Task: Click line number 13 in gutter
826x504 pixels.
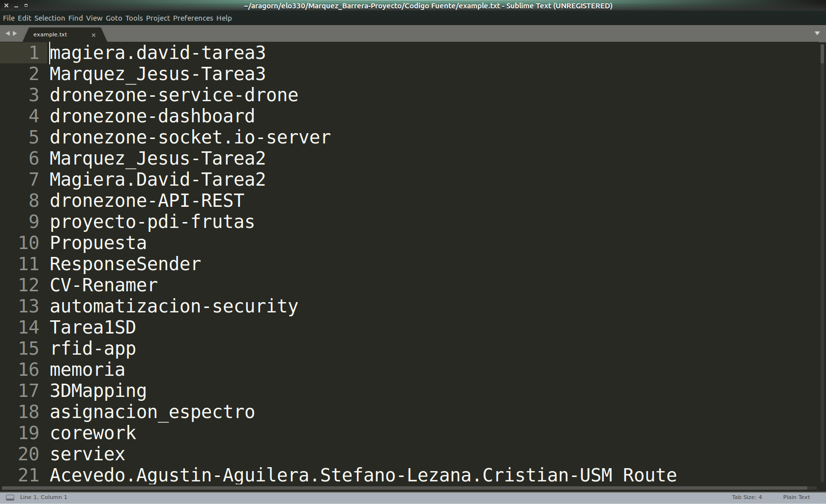Action: pyautogui.click(x=29, y=306)
